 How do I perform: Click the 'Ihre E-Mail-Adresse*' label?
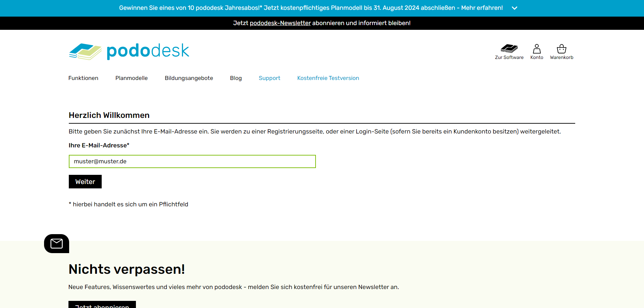click(x=99, y=145)
